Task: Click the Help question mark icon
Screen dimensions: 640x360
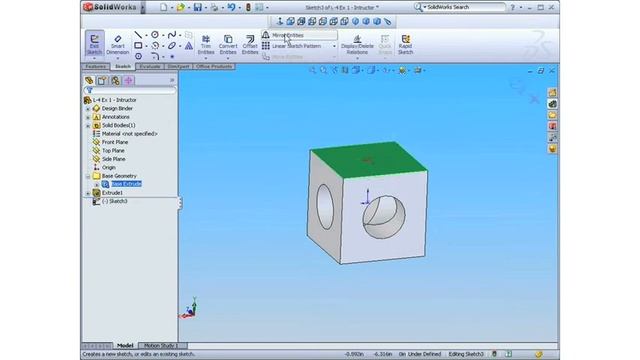Action: point(513,7)
